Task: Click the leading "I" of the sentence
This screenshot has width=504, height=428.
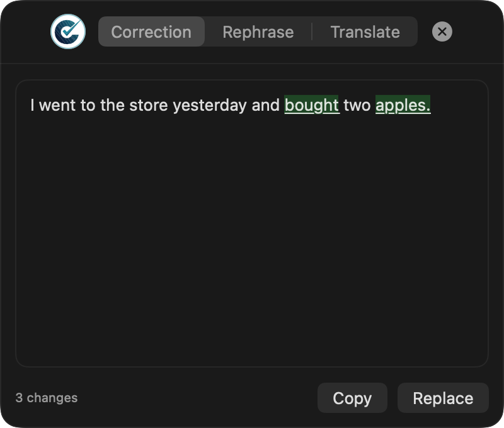Action: pos(32,105)
